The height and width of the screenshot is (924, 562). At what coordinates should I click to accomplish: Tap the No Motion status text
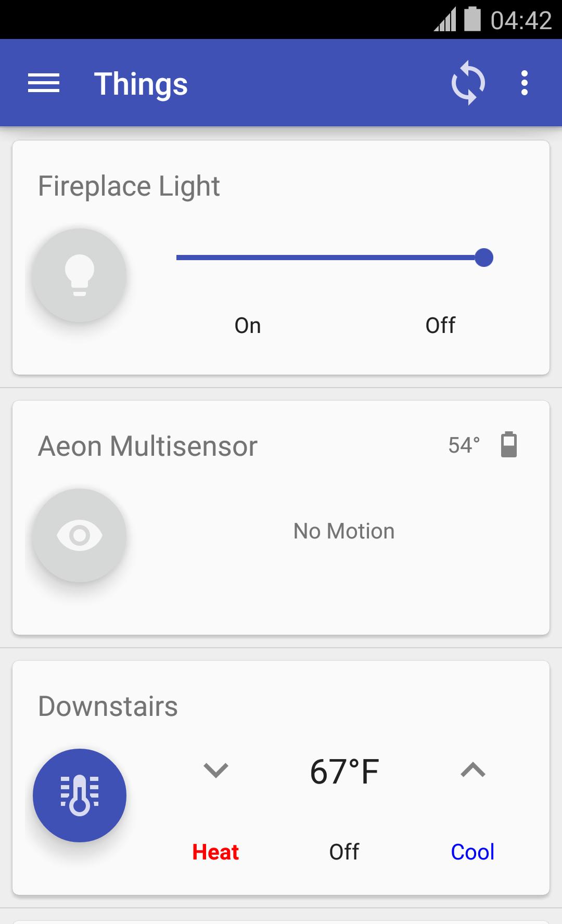344,531
